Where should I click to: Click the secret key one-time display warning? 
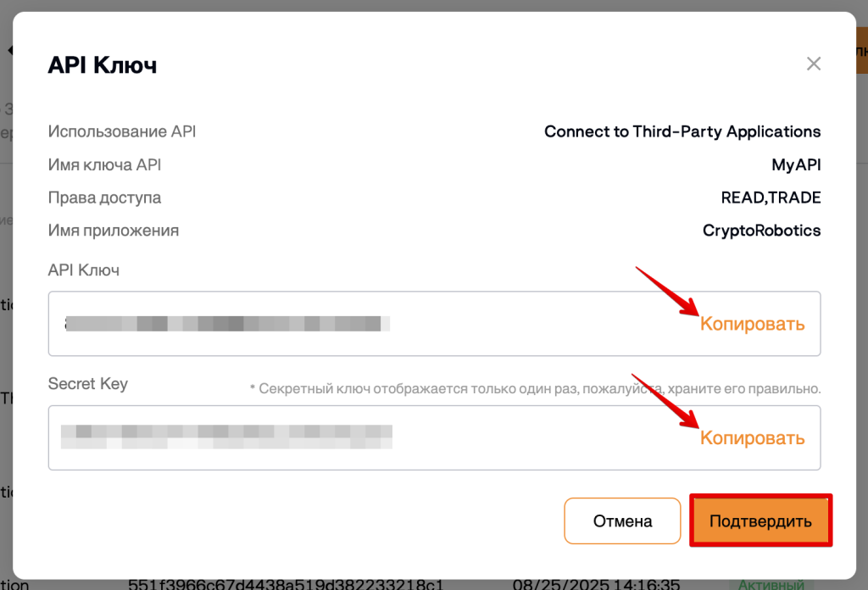[536, 388]
